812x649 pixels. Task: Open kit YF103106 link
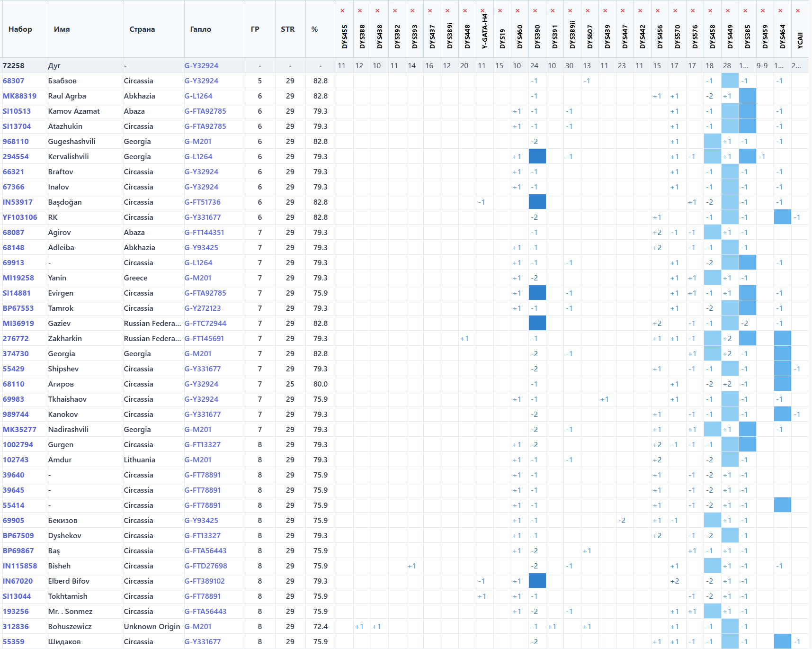20,217
